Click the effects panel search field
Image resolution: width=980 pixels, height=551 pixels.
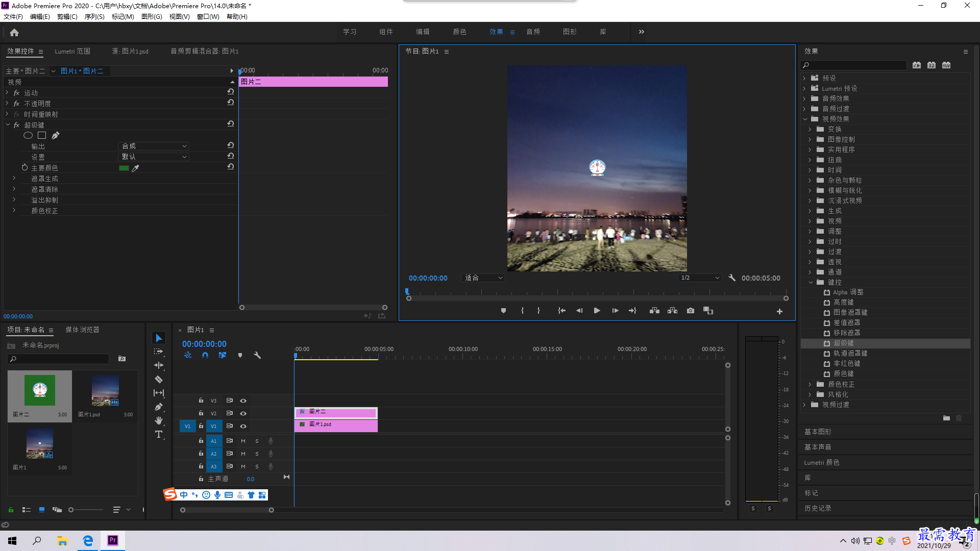coord(853,65)
